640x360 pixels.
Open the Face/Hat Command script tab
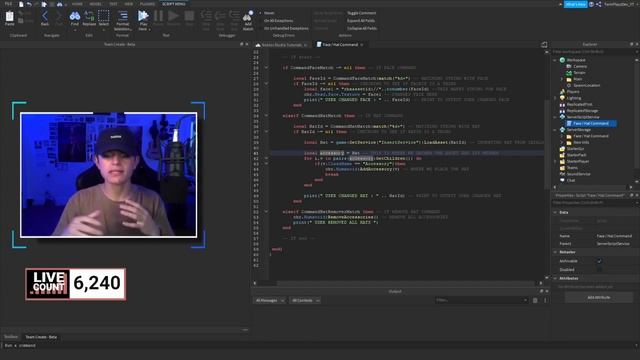(340, 44)
